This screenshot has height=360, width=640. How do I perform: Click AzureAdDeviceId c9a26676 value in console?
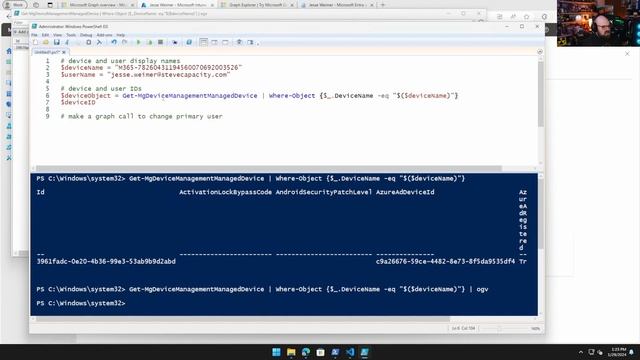[x=445, y=262]
